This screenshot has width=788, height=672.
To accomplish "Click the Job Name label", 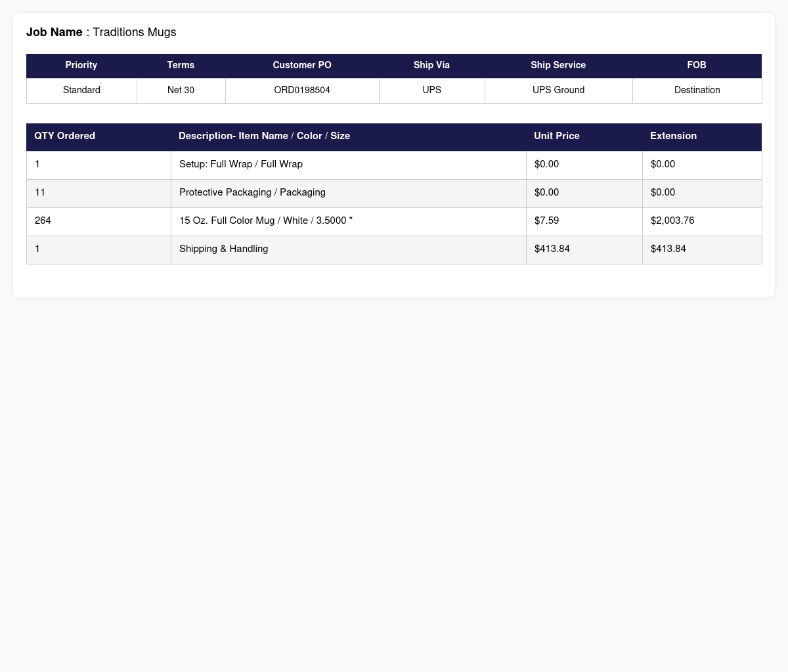I will [x=55, y=32].
